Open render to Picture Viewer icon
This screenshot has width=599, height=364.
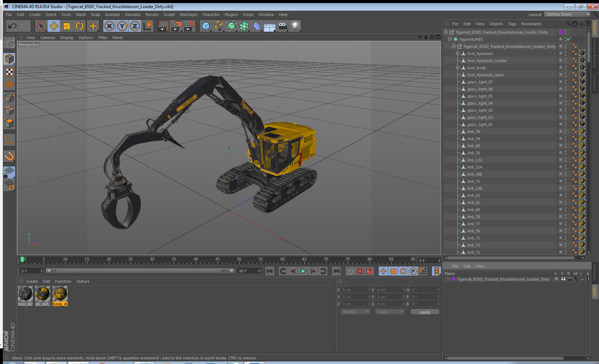[x=176, y=26]
